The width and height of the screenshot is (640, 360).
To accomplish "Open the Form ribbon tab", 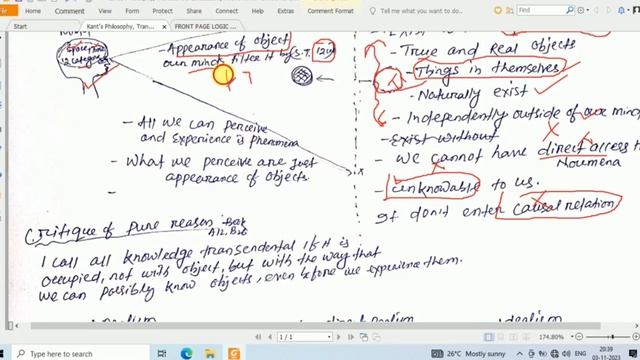I will 132,11.
